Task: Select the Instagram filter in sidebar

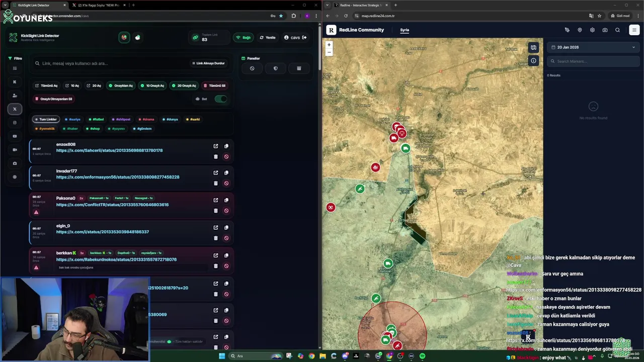Action: click(15, 123)
